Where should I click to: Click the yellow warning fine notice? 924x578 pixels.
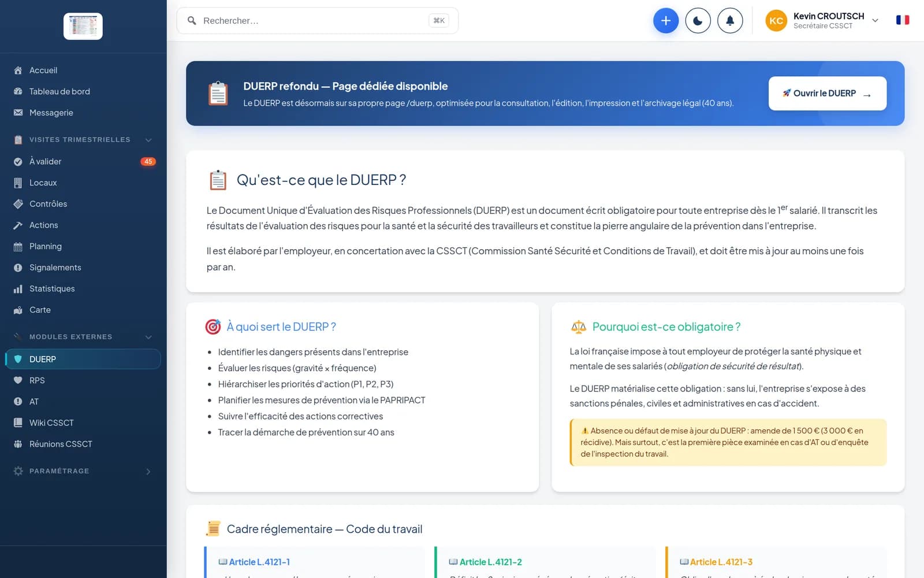pyautogui.click(x=728, y=442)
